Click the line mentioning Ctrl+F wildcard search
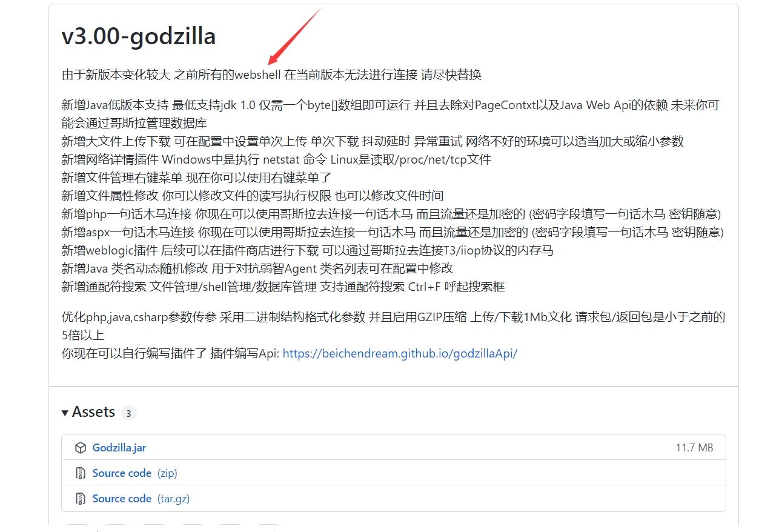 (x=283, y=287)
